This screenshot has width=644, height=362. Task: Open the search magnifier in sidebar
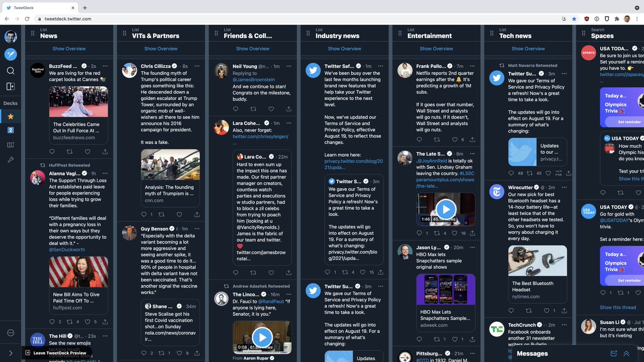click(x=11, y=71)
